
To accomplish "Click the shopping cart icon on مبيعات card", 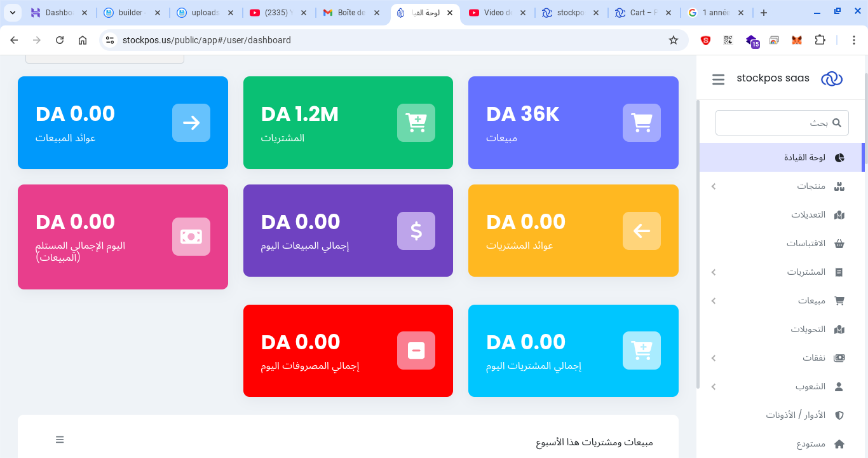I will pyautogui.click(x=642, y=123).
